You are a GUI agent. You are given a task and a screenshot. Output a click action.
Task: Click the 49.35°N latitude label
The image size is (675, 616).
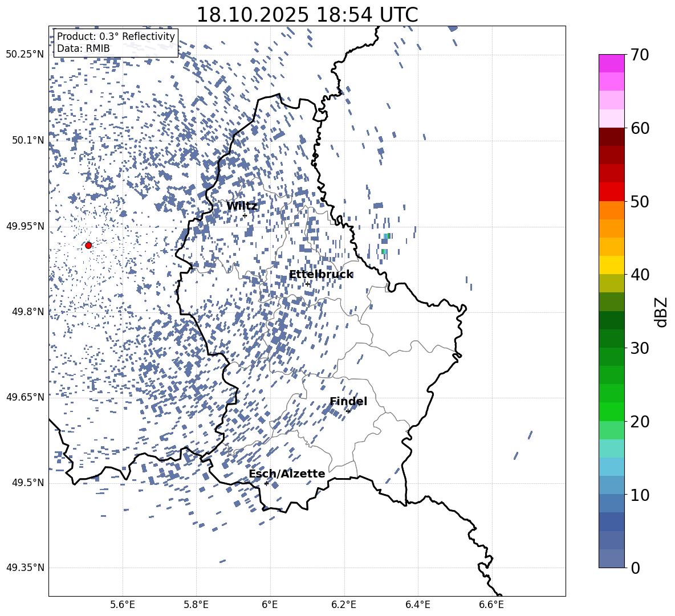25,568
